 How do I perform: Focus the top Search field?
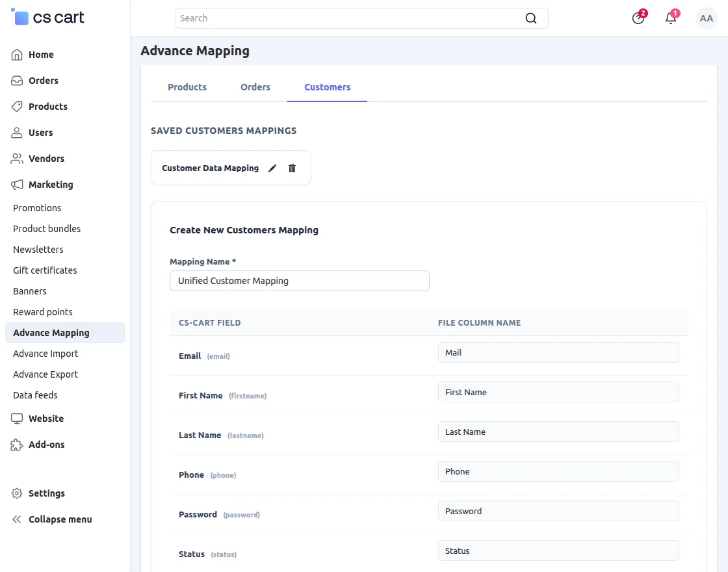tap(361, 18)
